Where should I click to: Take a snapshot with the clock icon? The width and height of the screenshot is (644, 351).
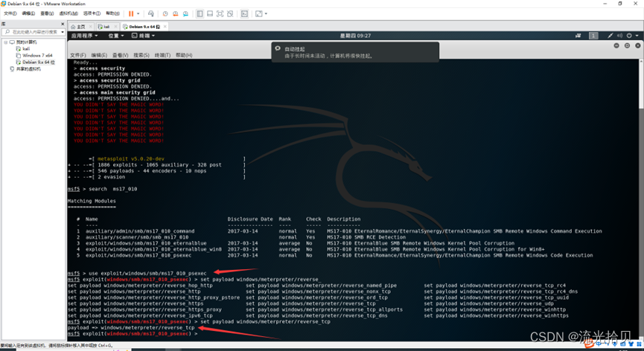pos(165,13)
